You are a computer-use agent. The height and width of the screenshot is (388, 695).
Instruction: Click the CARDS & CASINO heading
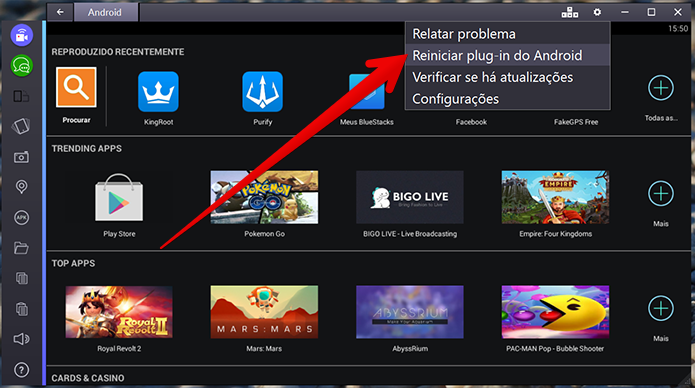click(x=88, y=378)
